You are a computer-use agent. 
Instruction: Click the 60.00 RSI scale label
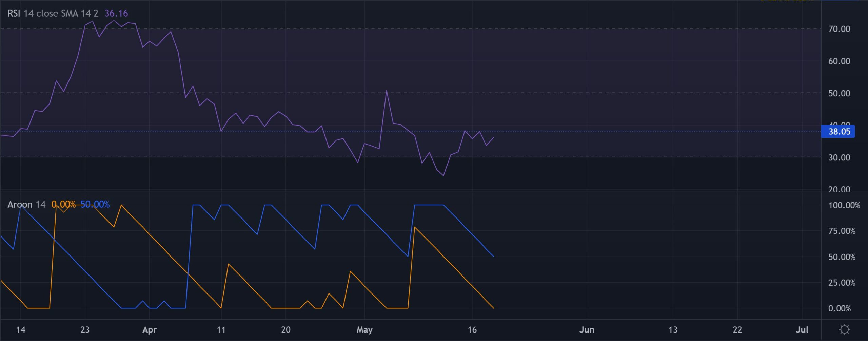point(839,61)
